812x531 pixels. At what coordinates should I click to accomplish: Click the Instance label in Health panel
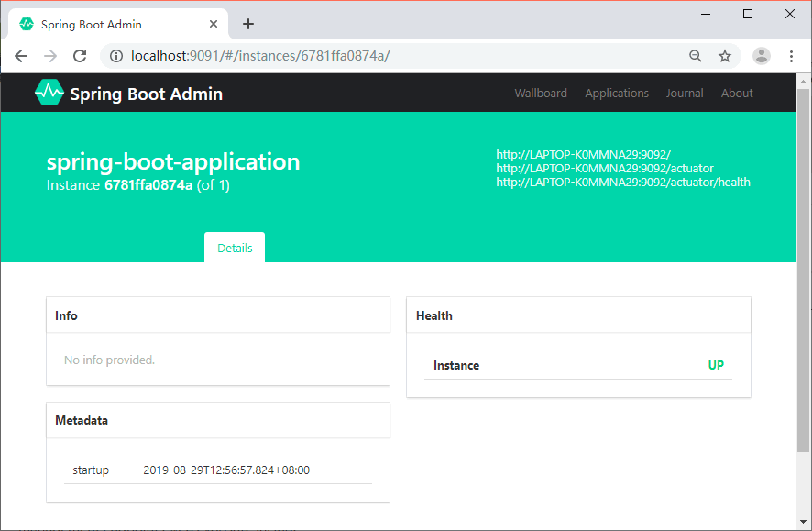point(456,365)
